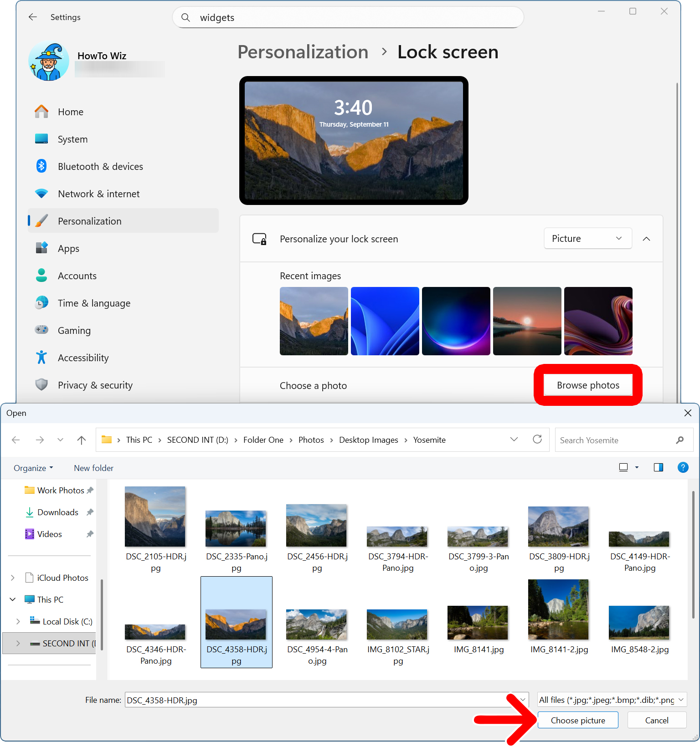The height and width of the screenshot is (747, 700).
Task: Click the Personalization breadcrumb link
Action: coord(303,52)
